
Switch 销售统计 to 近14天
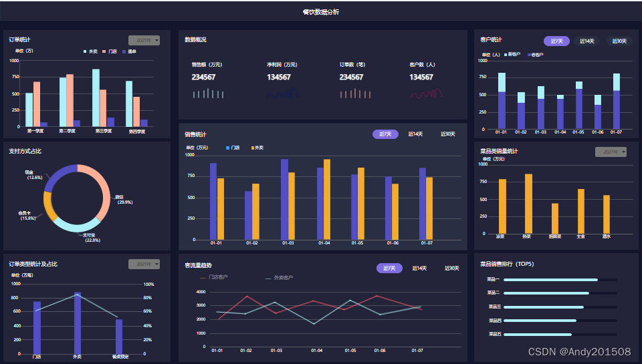pyautogui.click(x=415, y=134)
